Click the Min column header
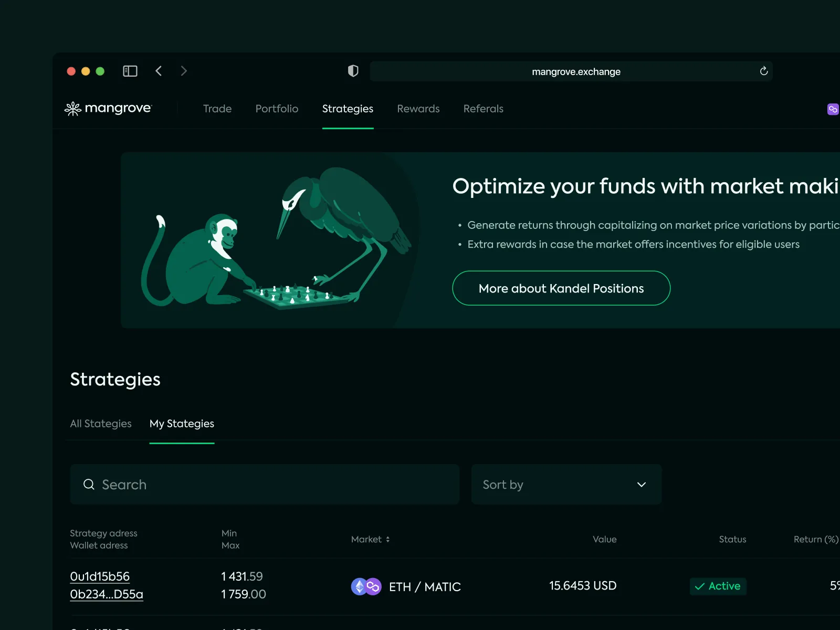 point(229,533)
